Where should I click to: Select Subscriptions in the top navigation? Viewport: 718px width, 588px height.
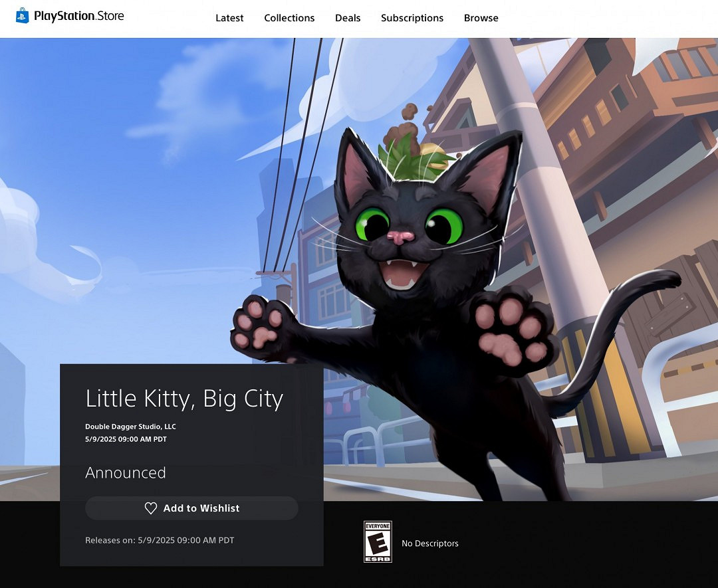[x=412, y=18]
